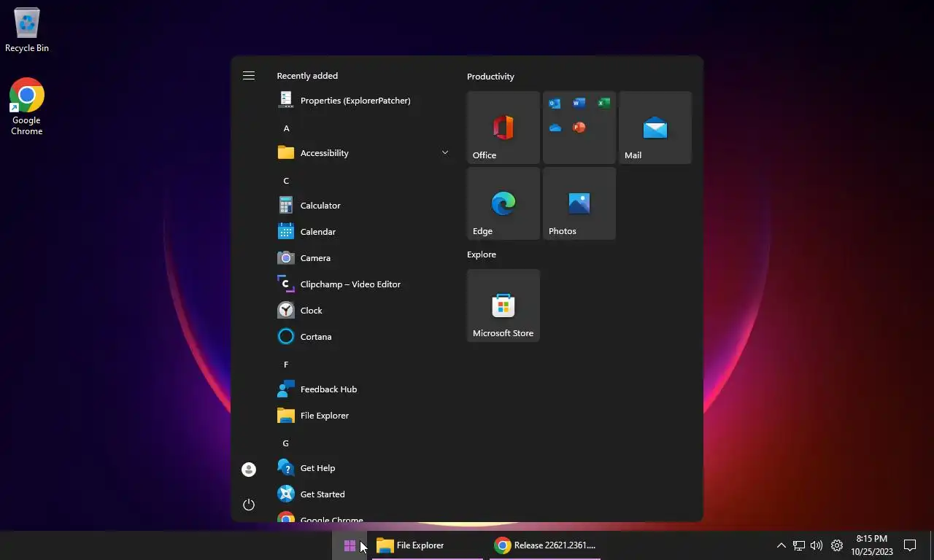Open File Explorer from the Start list
934x560 pixels.
(x=363, y=416)
